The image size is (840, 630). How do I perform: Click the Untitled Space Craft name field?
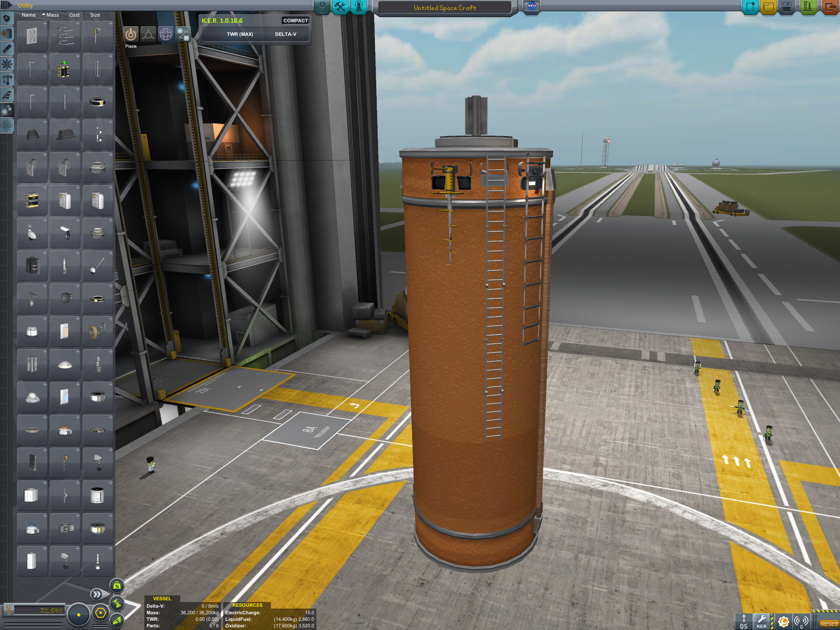[x=444, y=8]
